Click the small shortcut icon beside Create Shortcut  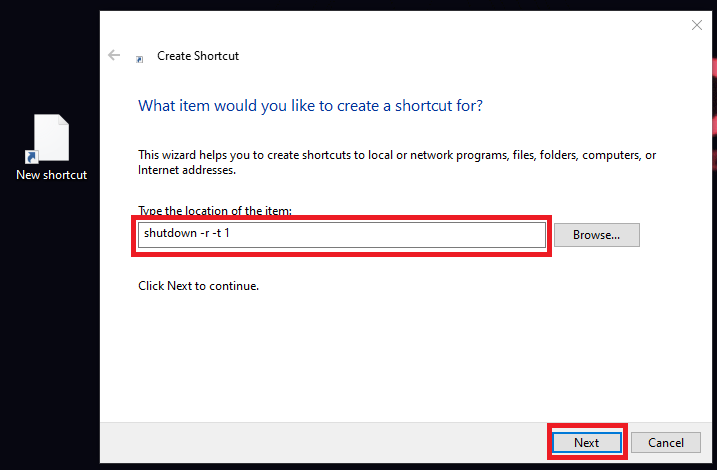click(x=139, y=59)
